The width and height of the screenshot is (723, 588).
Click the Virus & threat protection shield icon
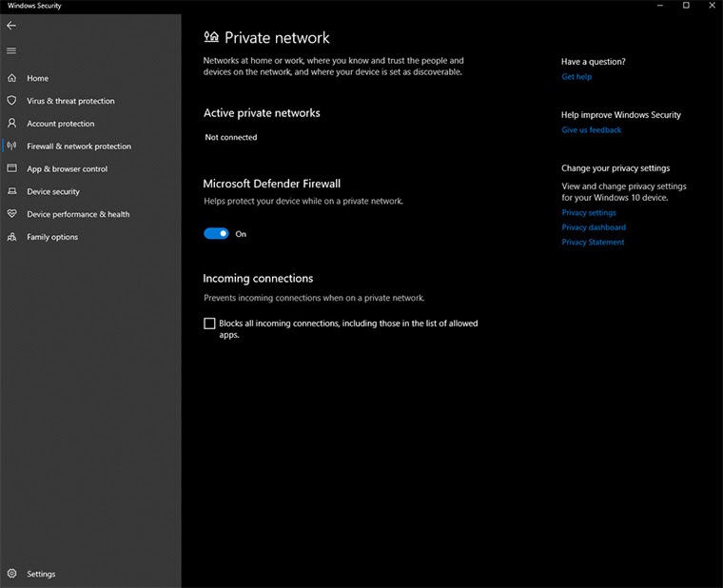(12, 101)
